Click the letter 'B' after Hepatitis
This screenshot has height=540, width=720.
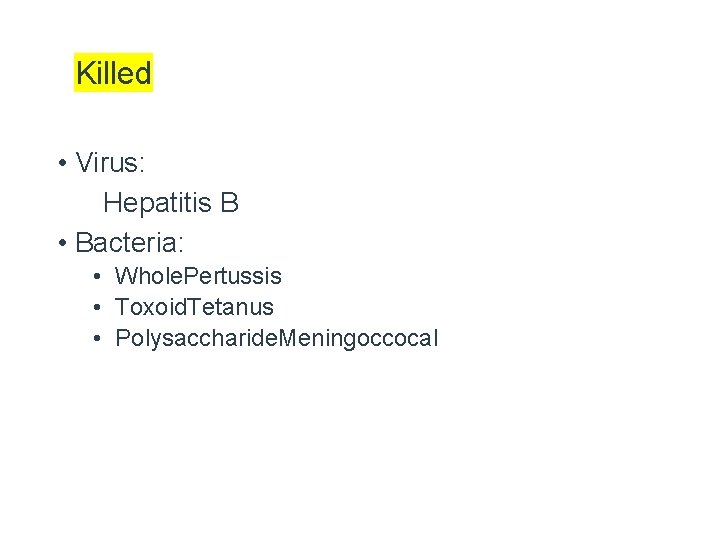click(229, 203)
